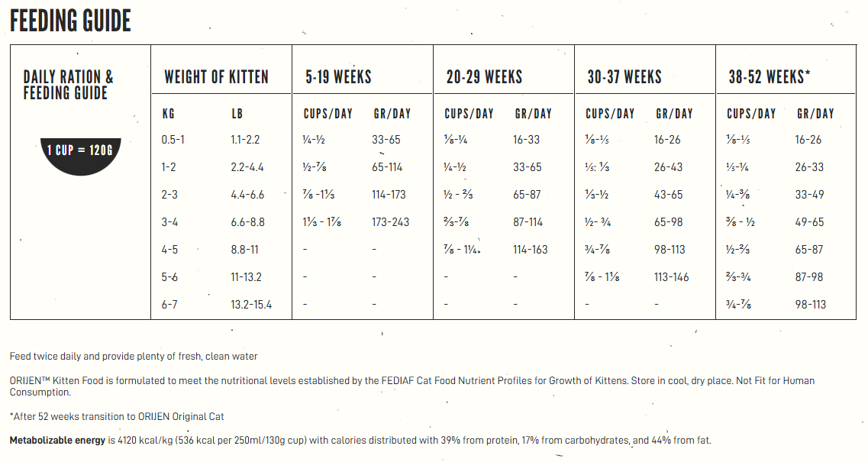Image resolution: width=868 pixels, height=462 pixels.
Task: Click the "13.2-15.4" pound weight cell
Action: [251, 305]
